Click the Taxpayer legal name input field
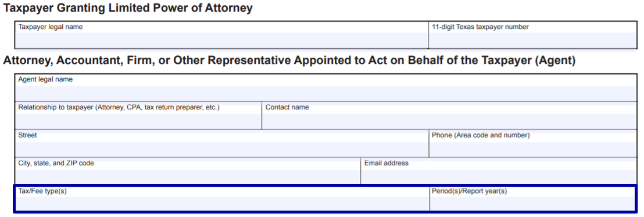 pyautogui.click(x=221, y=40)
